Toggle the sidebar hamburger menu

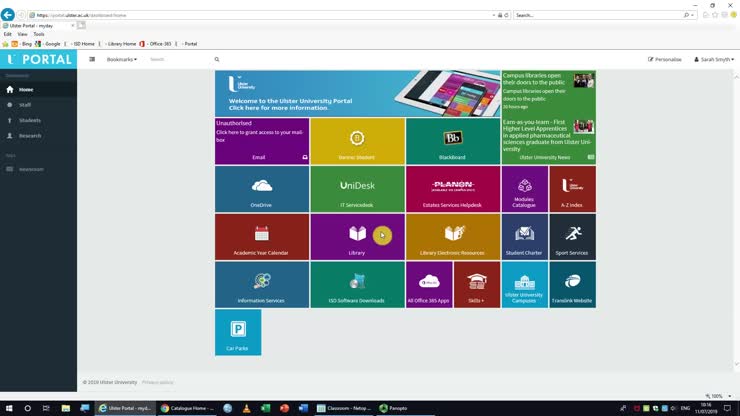[x=92, y=59]
